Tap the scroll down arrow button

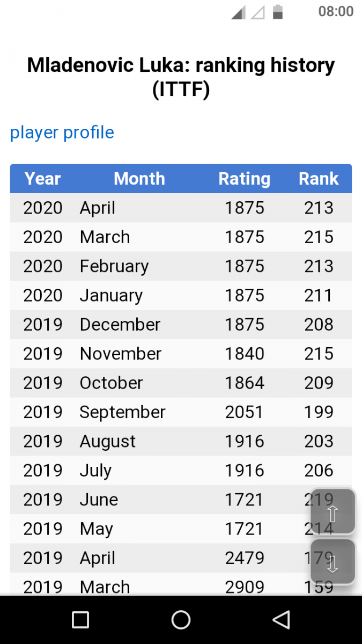pyautogui.click(x=333, y=562)
